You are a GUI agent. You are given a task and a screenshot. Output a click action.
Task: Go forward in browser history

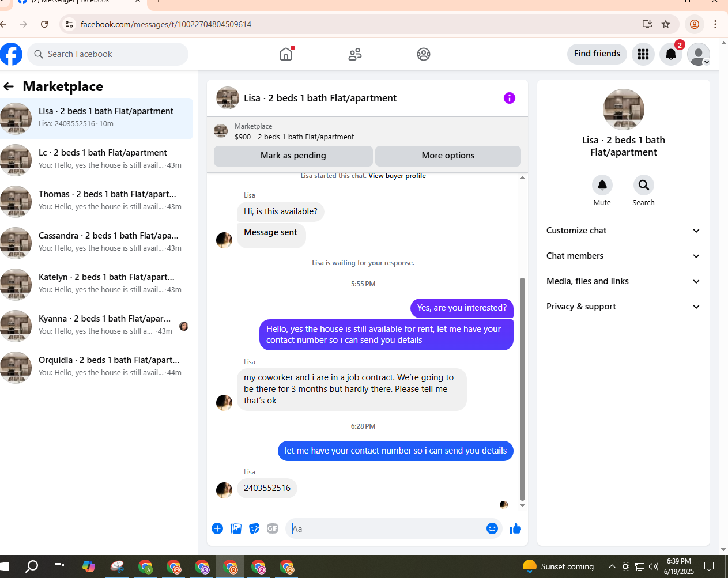24,24
